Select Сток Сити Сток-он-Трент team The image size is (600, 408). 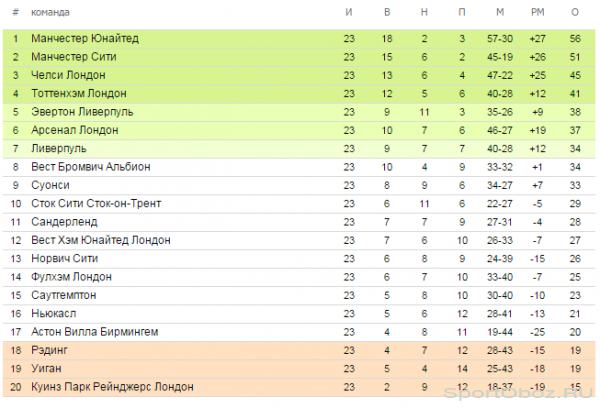pos(96,204)
